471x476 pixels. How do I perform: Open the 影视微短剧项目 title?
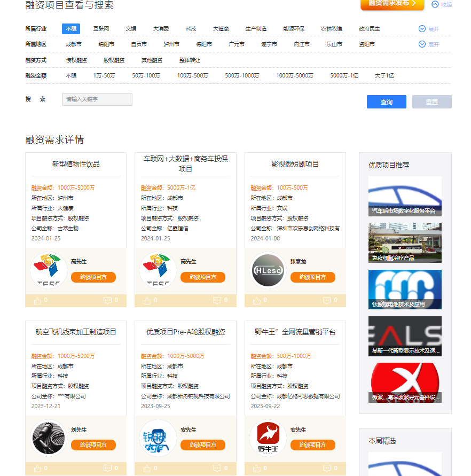[x=295, y=164]
